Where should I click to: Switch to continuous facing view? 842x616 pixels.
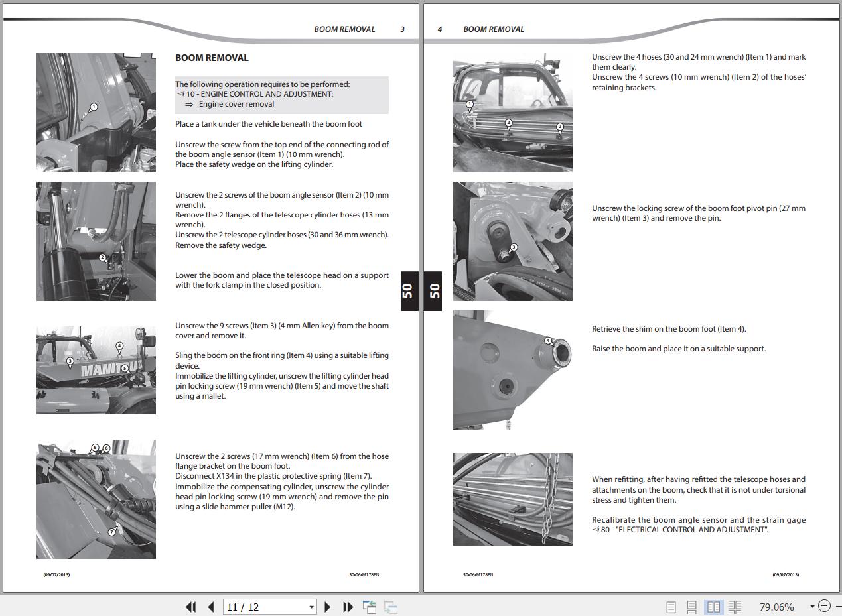[735, 607]
